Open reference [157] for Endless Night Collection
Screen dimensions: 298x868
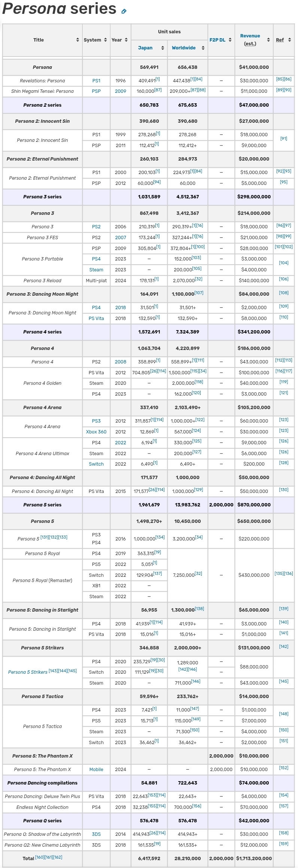[x=284, y=806]
